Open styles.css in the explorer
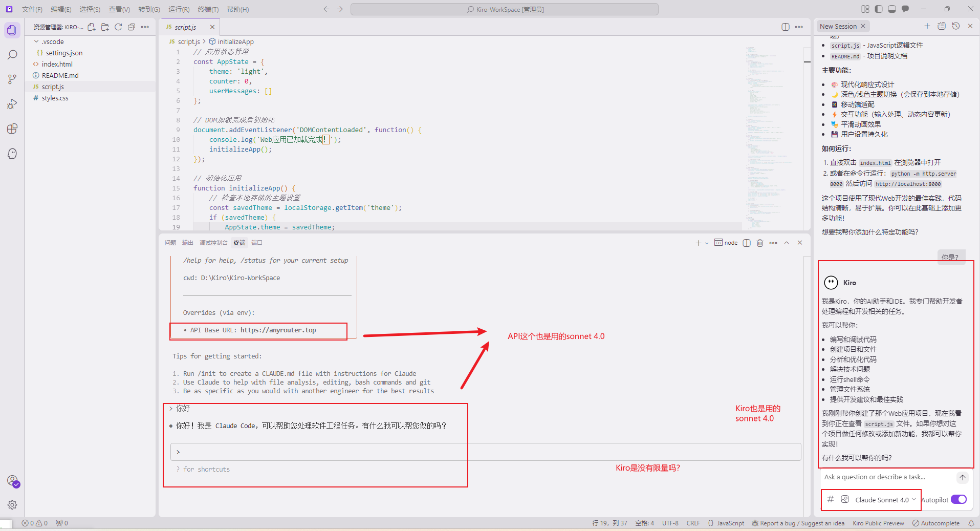 coord(55,98)
